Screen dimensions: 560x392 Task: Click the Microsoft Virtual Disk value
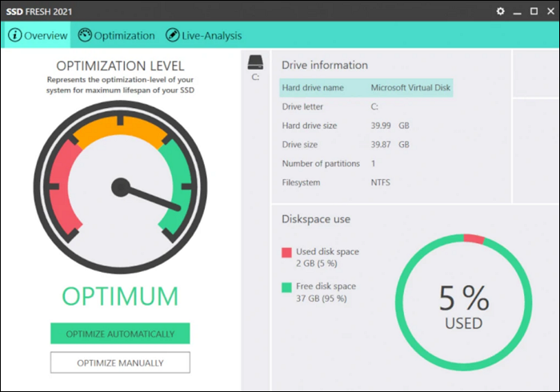tap(410, 87)
